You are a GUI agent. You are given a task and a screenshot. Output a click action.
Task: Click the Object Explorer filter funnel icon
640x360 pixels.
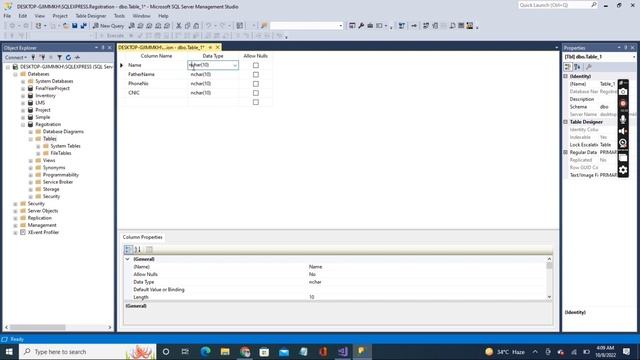pyautogui.click(x=60, y=58)
